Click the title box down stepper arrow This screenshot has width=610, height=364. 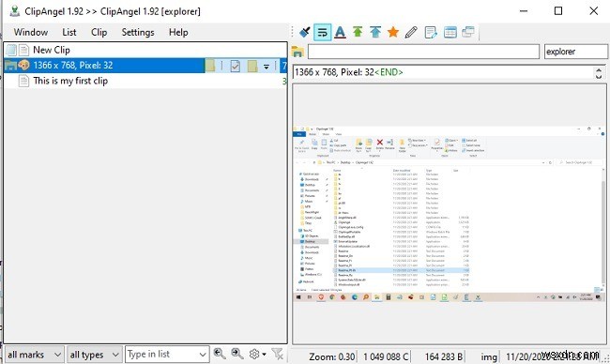(599, 76)
